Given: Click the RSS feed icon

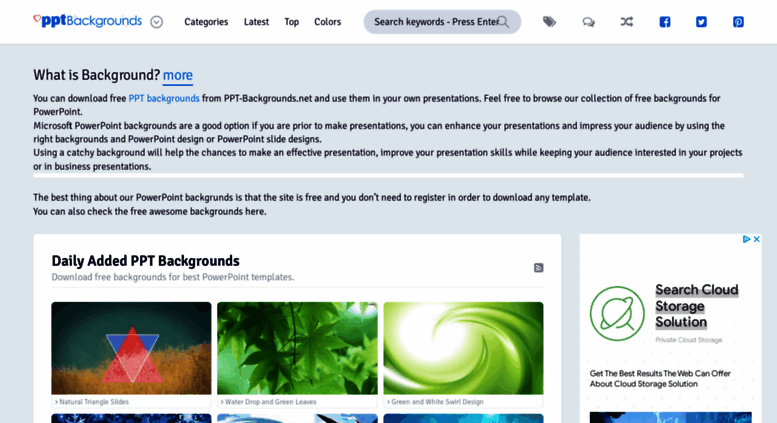Looking at the screenshot, I should pos(539,268).
